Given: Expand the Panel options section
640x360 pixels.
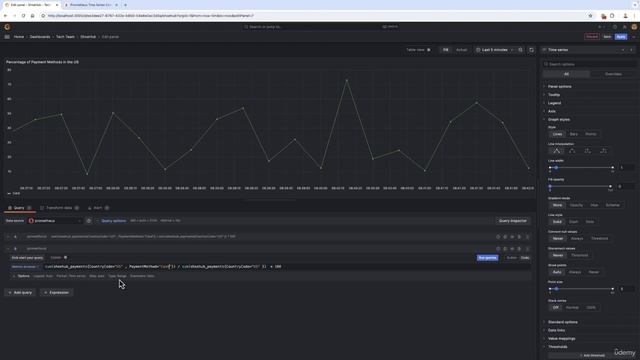Looking at the screenshot, I should 559,87.
